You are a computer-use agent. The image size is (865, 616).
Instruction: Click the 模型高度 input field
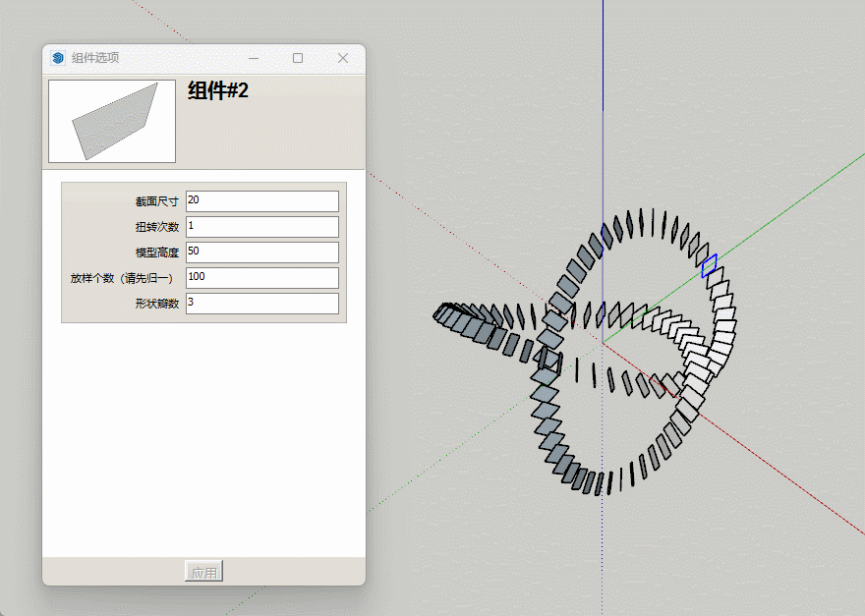tap(262, 252)
